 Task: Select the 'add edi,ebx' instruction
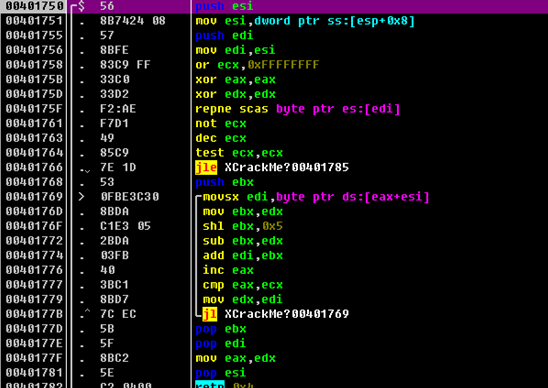(x=243, y=256)
